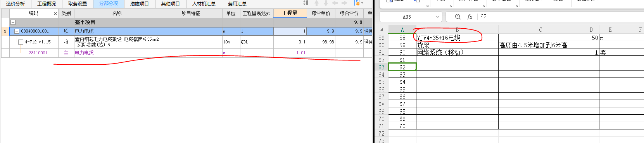Image resolution: width=644 pixels, height=143 pixels.
Task: Open the 费用汇总 tab
Action: coord(237,4)
